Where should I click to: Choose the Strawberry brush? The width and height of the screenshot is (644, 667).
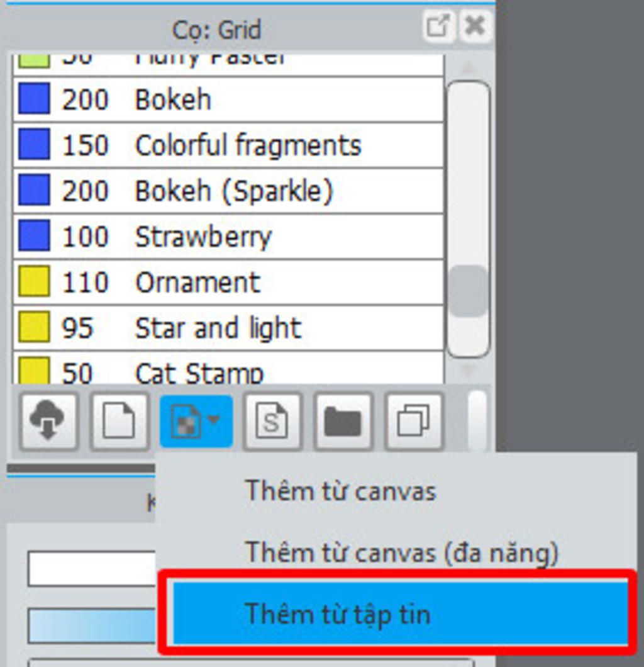[x=228, y=237]
